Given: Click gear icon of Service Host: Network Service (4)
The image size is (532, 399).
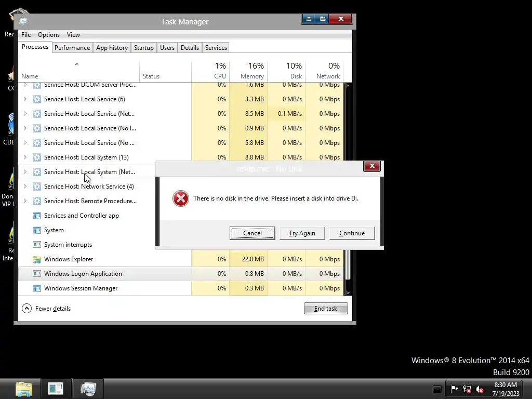Looking at the screenshot, I should pyautogui.click(x=37, y=187).
